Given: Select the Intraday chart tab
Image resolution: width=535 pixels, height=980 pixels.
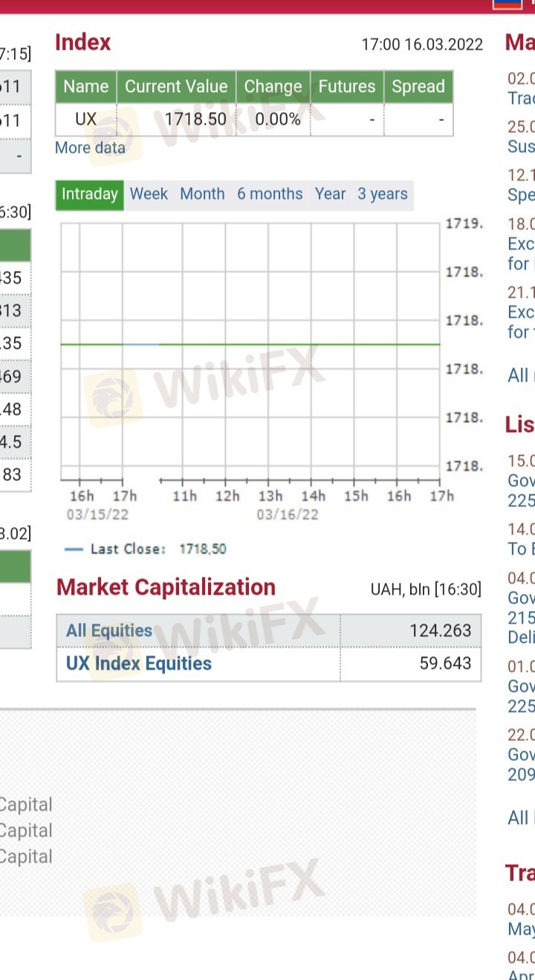Looking at the screenshot, I should coord(90,195).
